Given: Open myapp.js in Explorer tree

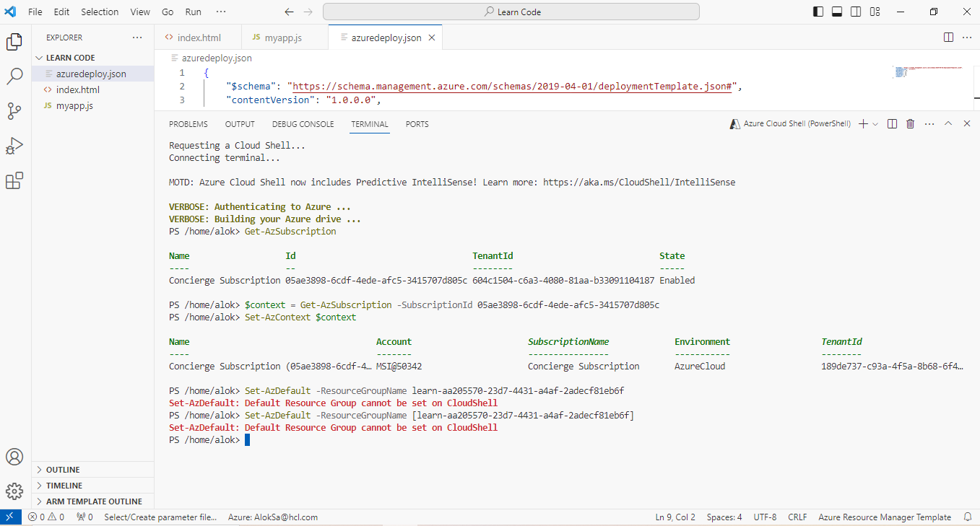Looking at the screenshot, I should click(x=92, y=105).
